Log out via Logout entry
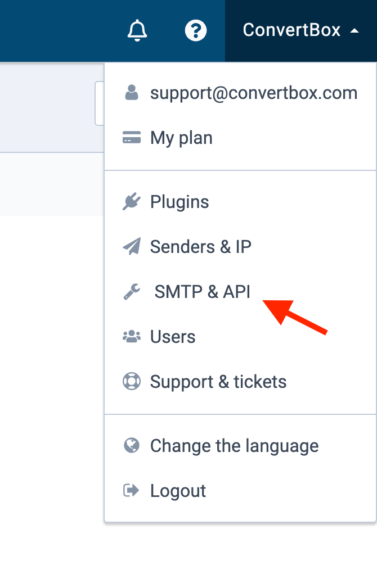Screen dimensions: 377x588 (x=240, y=491)
